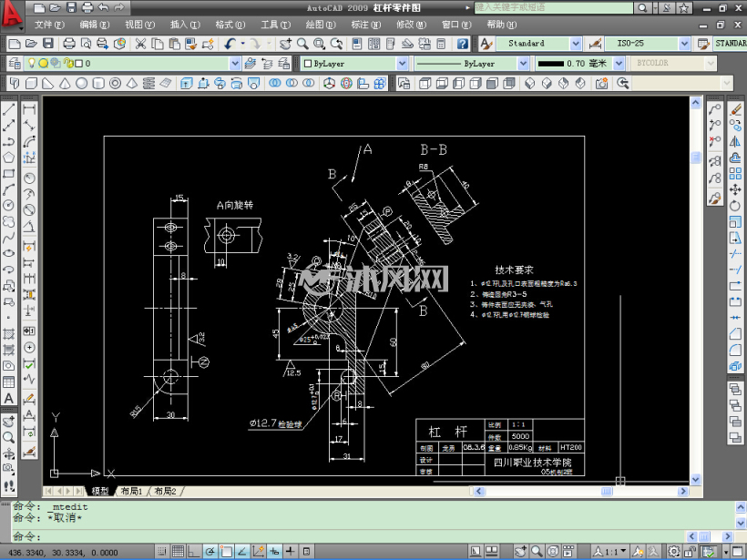Toggle Ortho mode in status bar
The image size is (747, 560).
pos(193,552)
